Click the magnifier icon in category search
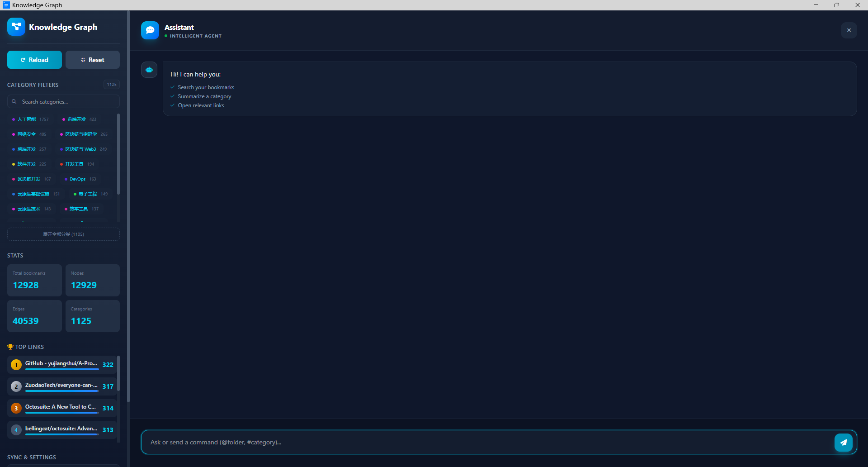The height and width of the screenshot is (467, 868). point(14,102)
